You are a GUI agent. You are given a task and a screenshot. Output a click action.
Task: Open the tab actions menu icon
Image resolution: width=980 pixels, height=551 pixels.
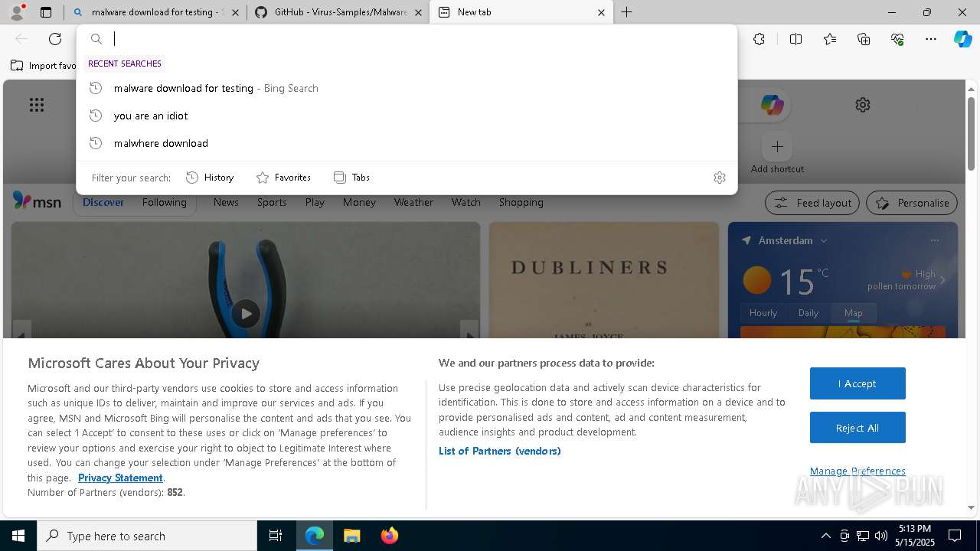point(46,12)
